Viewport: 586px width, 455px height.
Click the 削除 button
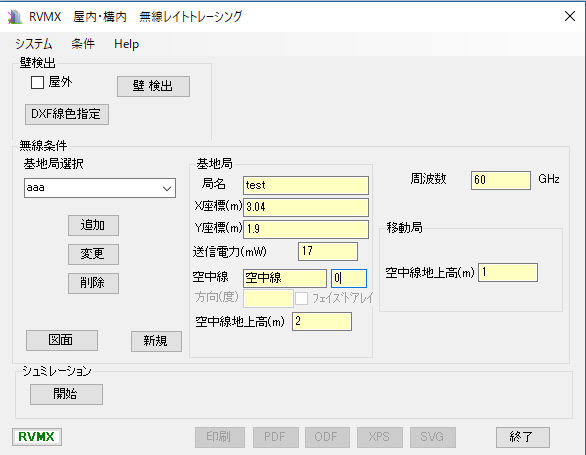pyautogui.click(x=93, y=283)
